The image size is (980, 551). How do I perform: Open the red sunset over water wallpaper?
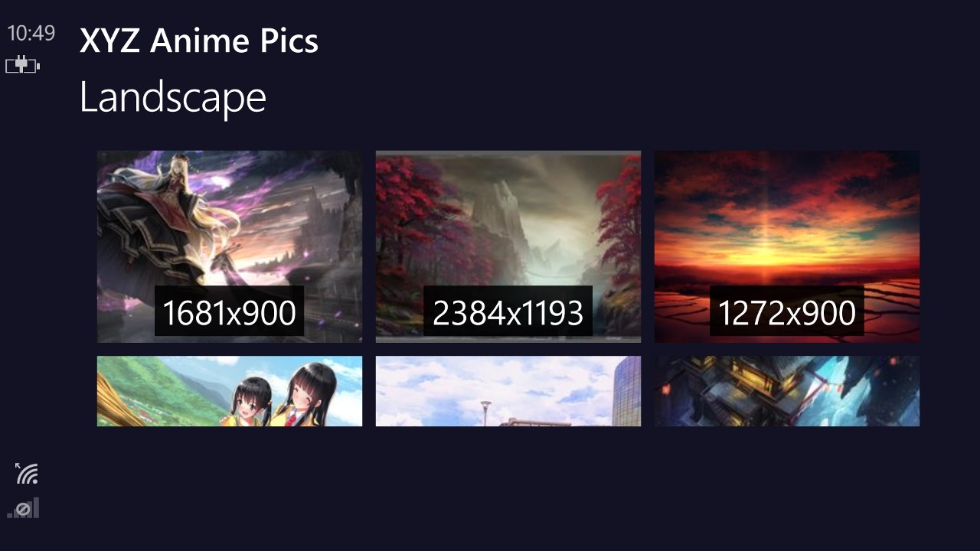coord(787,246)
